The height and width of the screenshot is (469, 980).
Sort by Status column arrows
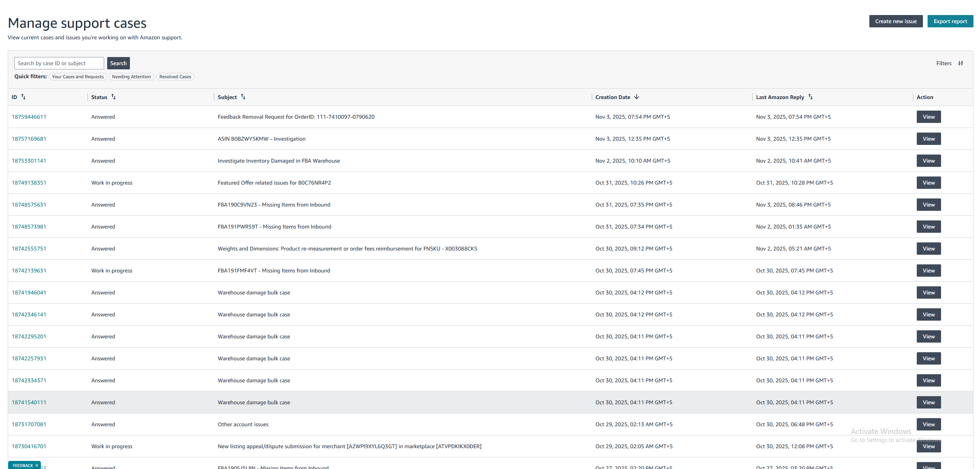[113, 97]
